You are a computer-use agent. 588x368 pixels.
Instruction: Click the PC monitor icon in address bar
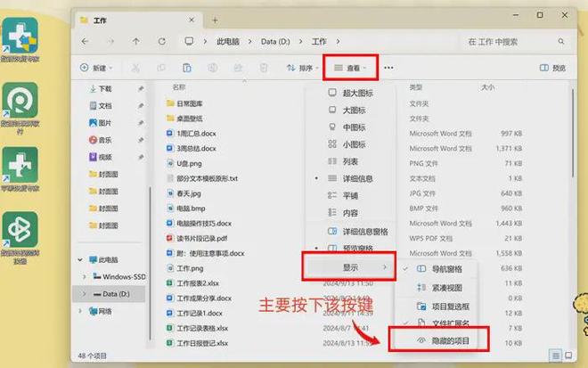coord(189,41)
